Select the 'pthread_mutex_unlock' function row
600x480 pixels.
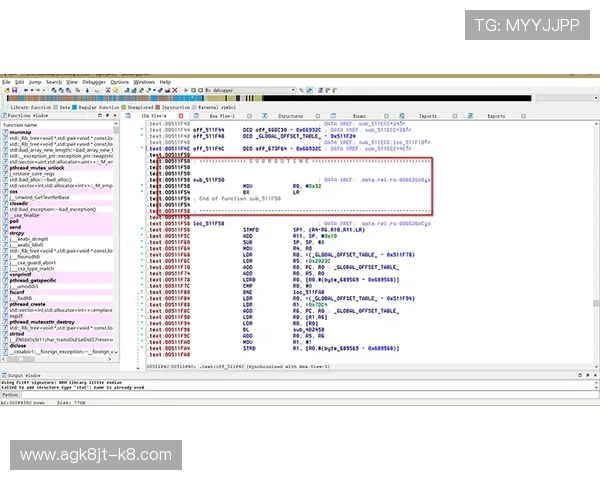(x=57, y=168)
